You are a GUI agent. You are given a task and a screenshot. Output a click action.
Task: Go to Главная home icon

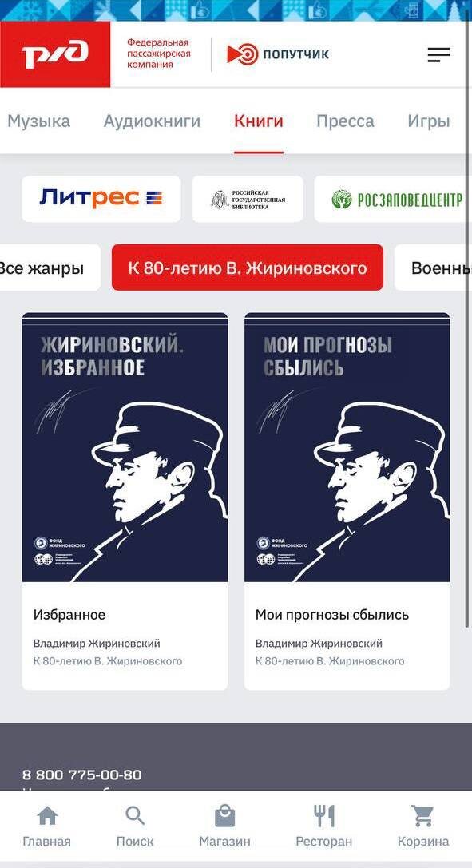click(x=47, y=816)
